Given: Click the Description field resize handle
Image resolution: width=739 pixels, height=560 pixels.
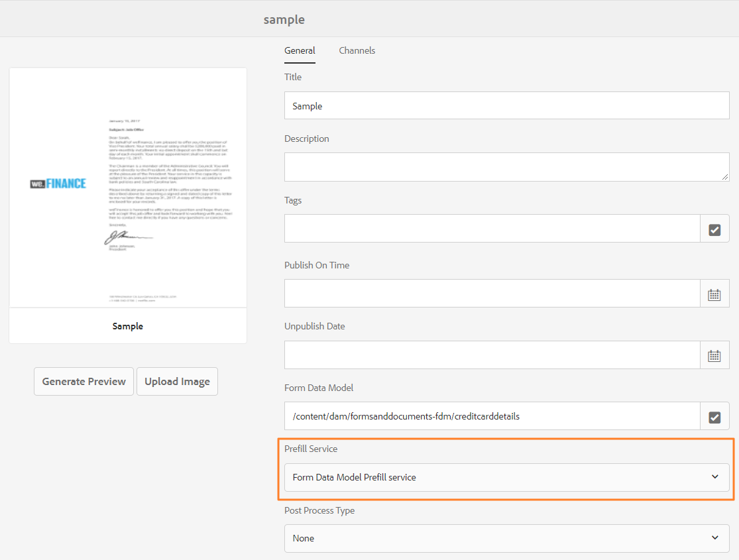Looking at the screenshot, I should click(x=725, y=177).
